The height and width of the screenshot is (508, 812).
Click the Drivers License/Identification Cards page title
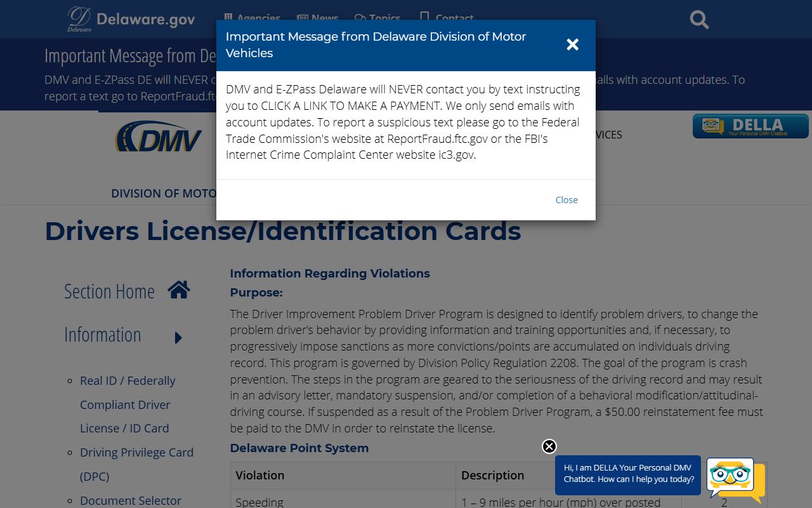(283, 231)
